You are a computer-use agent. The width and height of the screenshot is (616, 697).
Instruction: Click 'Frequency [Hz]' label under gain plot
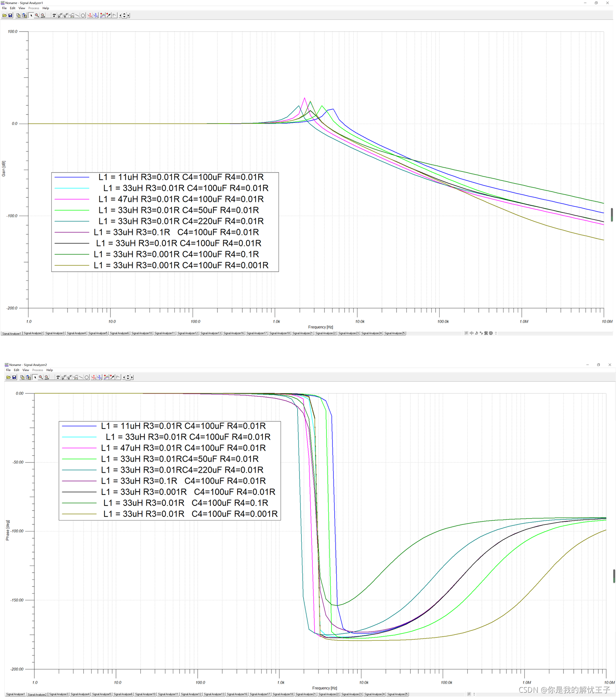tap(320, 327)
